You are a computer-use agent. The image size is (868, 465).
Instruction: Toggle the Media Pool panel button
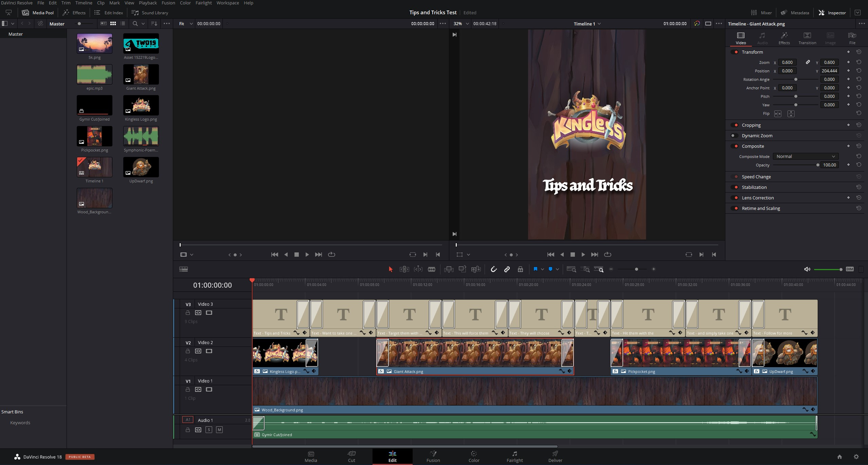pos(38,13)
